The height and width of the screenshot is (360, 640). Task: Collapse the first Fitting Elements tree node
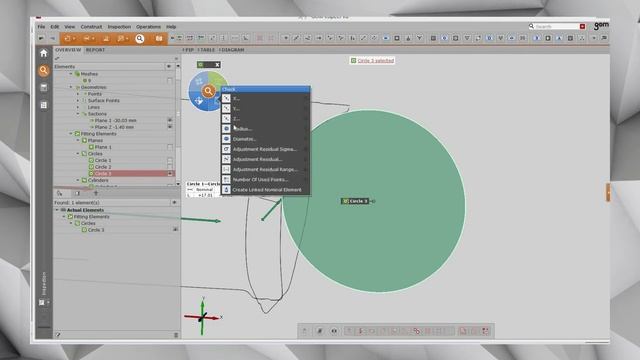[x=71, y=133]
